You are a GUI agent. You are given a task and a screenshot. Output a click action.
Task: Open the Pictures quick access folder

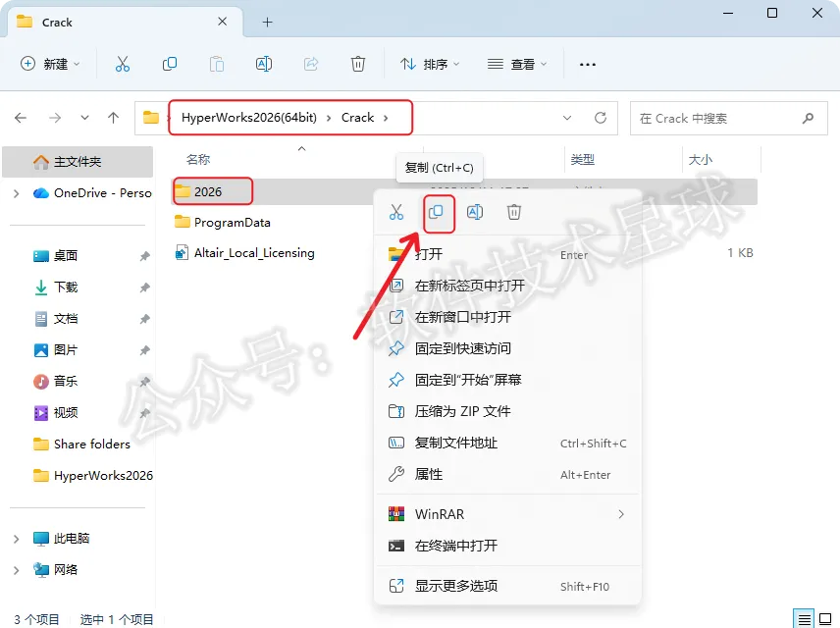pos(66,350)
